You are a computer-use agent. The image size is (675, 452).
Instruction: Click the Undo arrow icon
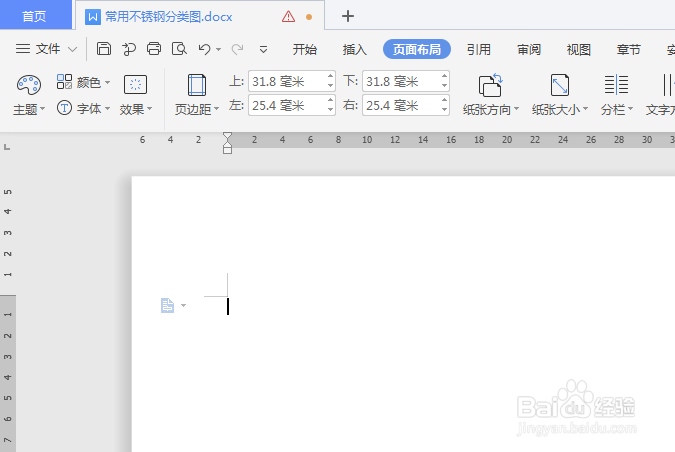click(204, 49)
